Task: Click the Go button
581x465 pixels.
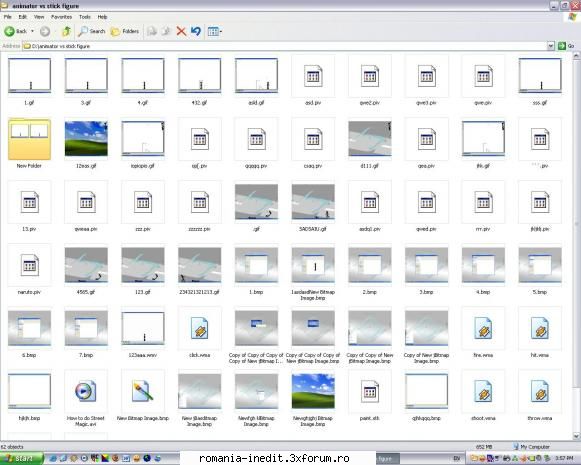Action: (x=566, y=46)
